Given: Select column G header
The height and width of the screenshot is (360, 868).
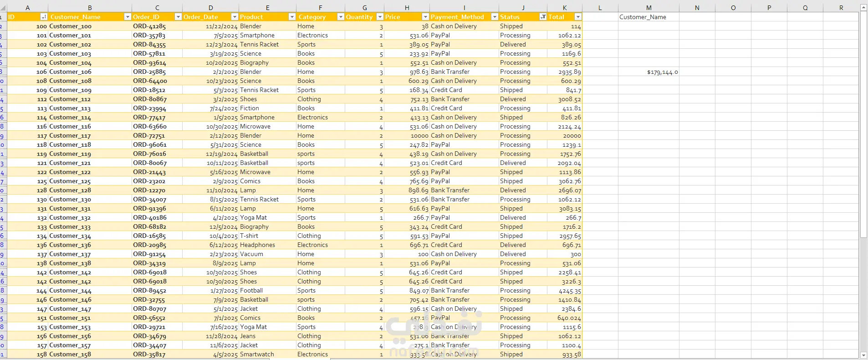Looking at the screenshot, I should click(x=364, y=8).
